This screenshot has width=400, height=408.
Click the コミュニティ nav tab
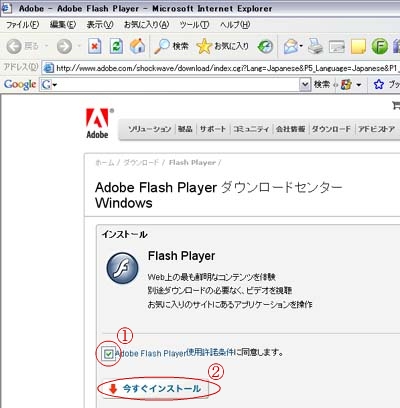[x=251, y=129]
